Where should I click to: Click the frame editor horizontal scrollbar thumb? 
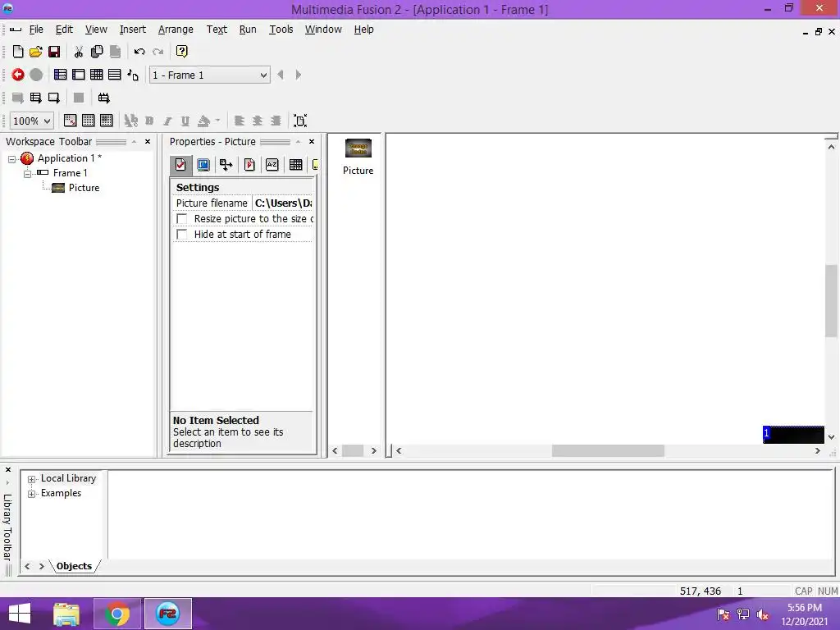(608, 451)
